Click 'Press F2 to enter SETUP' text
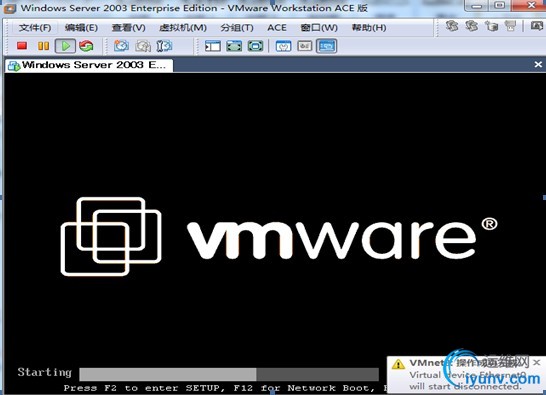Screen dimensions: 546x395 [144, 388]
